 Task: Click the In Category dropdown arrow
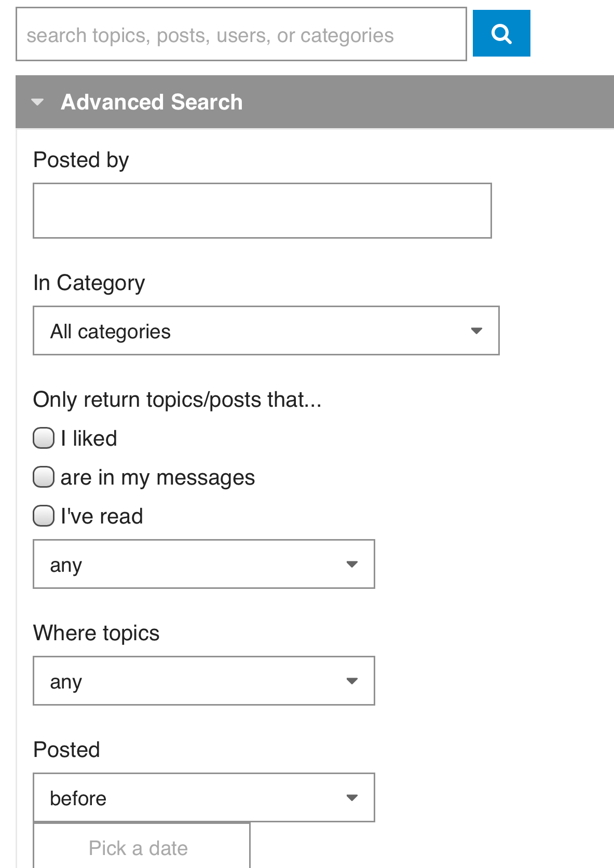(x=476, y=331)
